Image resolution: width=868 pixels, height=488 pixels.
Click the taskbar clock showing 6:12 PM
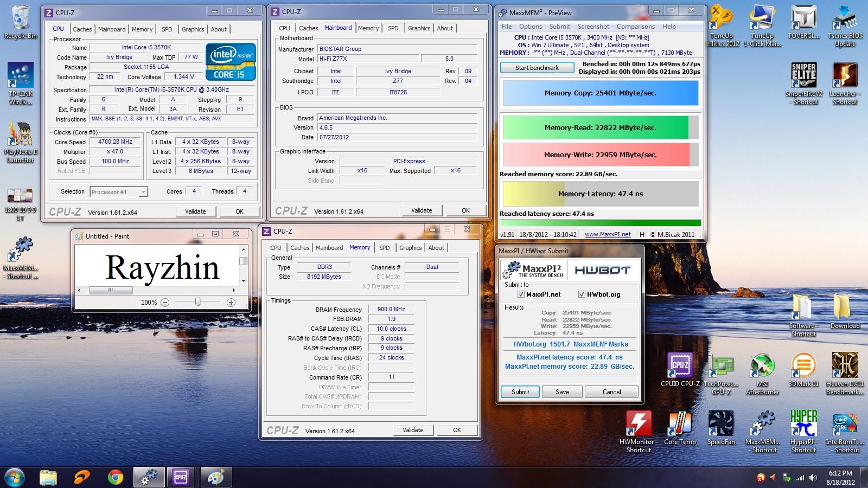[x=840, y=478]
